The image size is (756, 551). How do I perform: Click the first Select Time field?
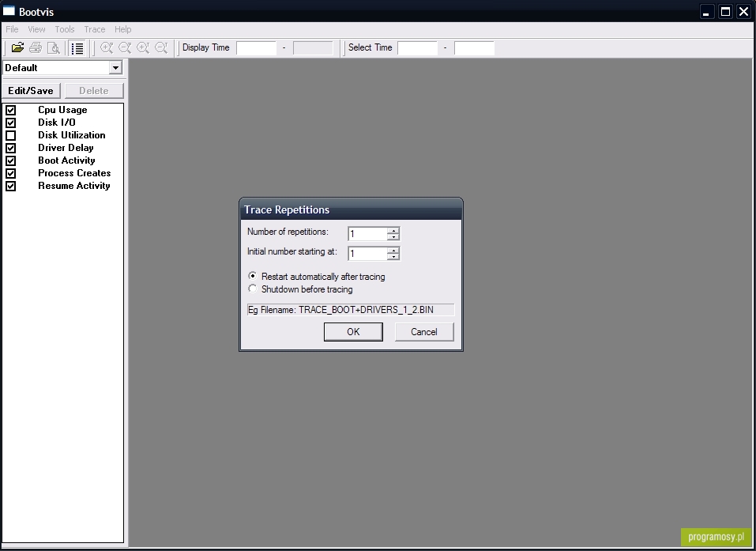417,47
